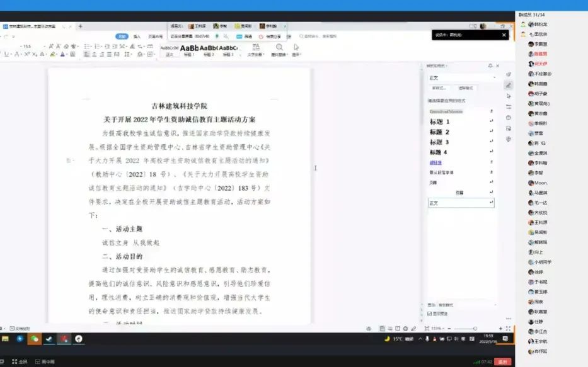This screenshot has width=588, height=367.
Task: Open the text tools icon in ribbon
Action: pos(256,48)
